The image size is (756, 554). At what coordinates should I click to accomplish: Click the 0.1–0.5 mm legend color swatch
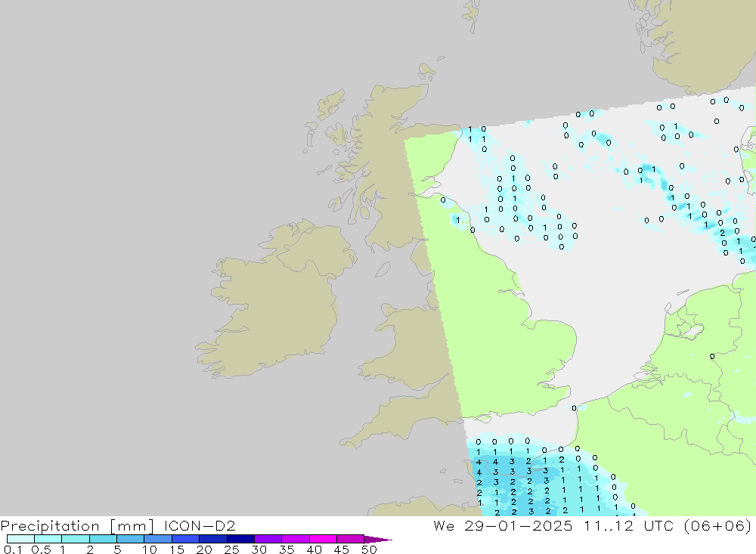pos(20,539)
